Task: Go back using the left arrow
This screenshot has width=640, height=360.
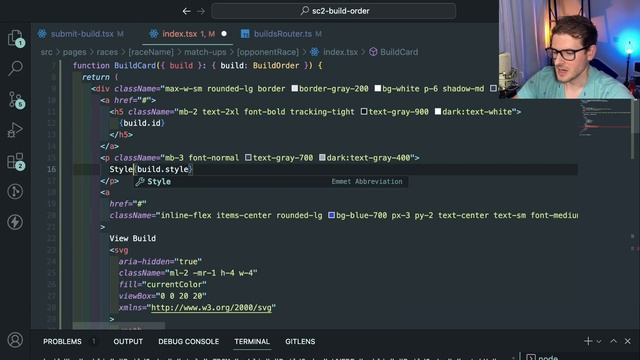Action: tap(187, 11)
